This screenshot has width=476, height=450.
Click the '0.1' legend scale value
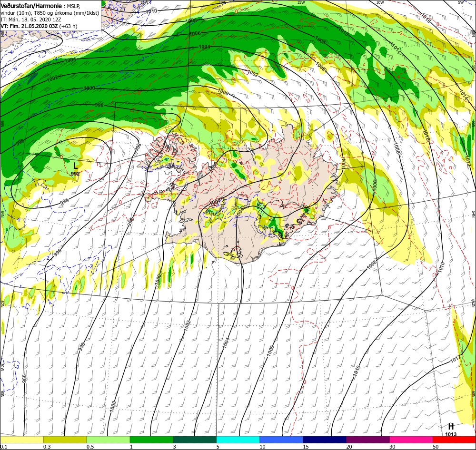click(3, 447)
